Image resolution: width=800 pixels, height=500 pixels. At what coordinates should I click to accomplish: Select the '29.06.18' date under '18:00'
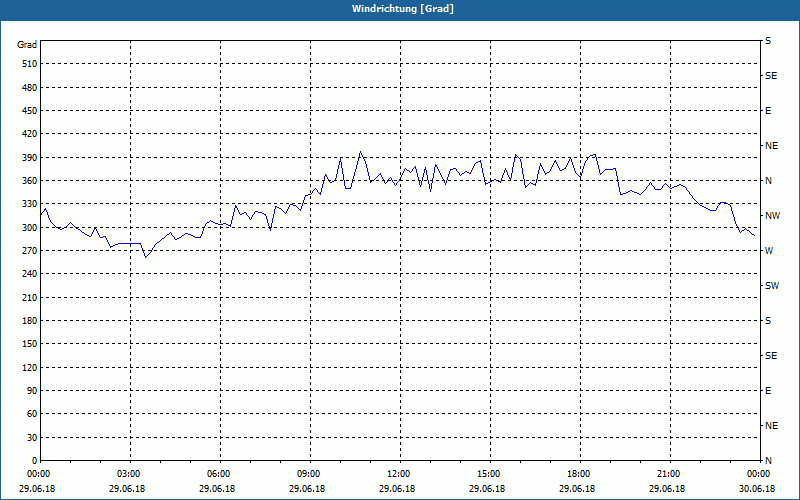pyautogui.click(x=577, y=489)
